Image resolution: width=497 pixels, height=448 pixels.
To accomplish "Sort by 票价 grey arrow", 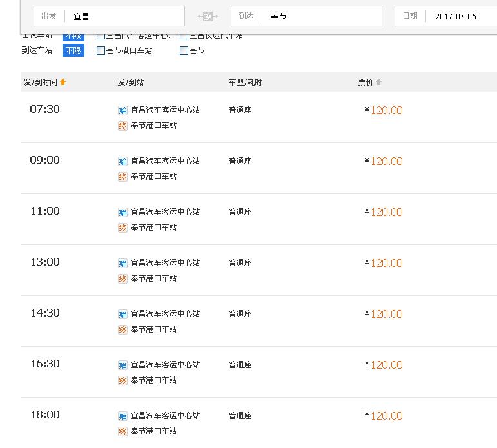I will click(378, 82).
